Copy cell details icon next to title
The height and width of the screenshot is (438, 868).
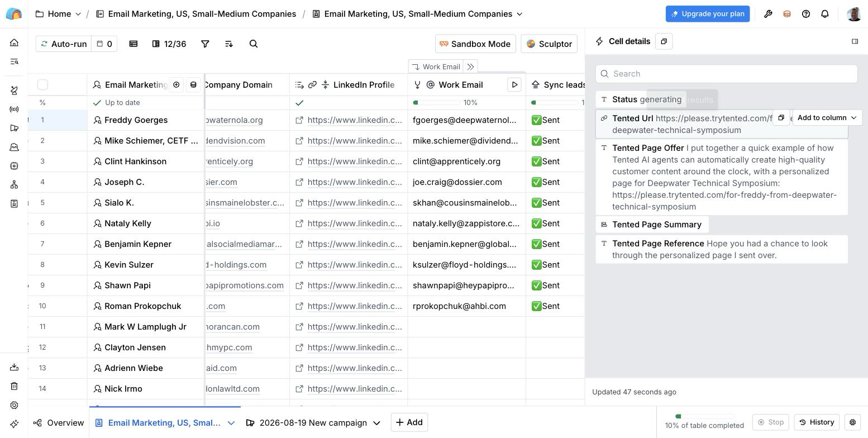coord(664,41)
